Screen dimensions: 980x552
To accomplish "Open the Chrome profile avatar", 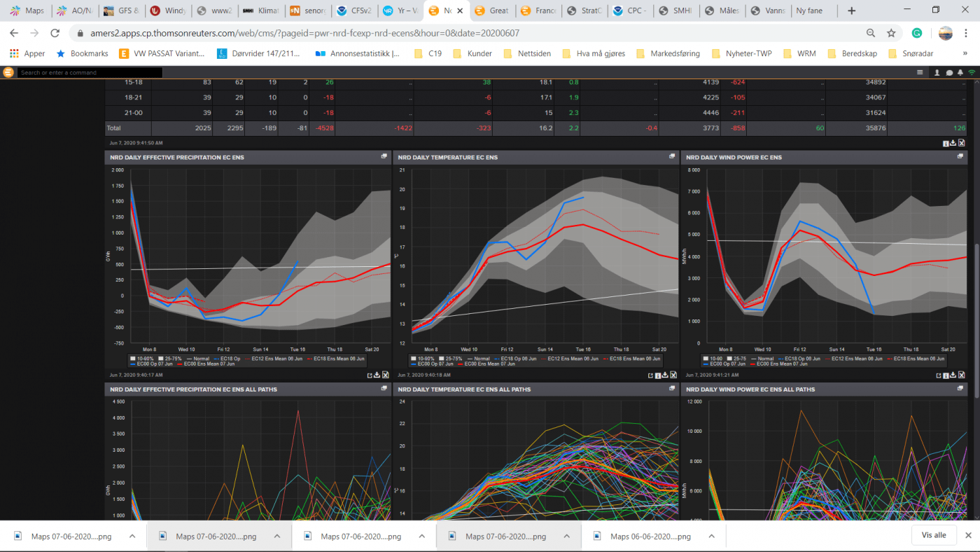I will pos(945,33).
